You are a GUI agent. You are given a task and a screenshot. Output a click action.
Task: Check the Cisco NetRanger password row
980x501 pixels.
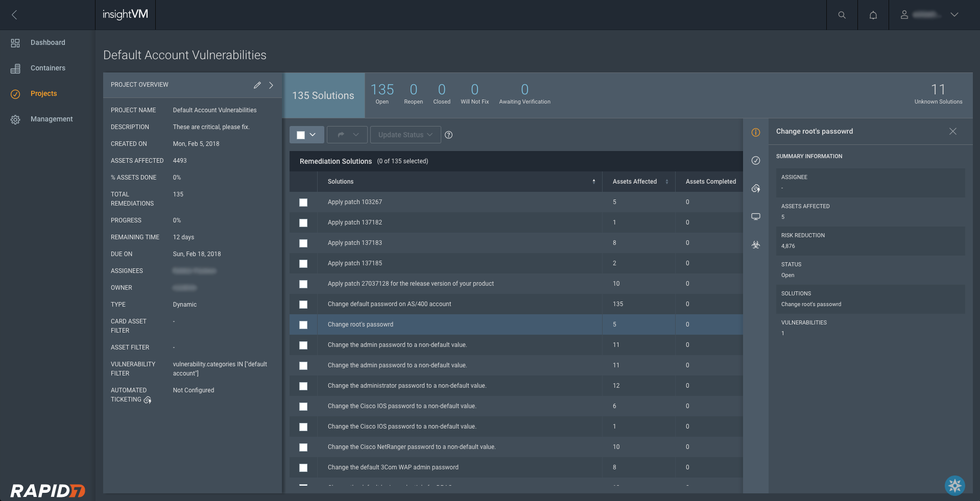click(303, 447)
